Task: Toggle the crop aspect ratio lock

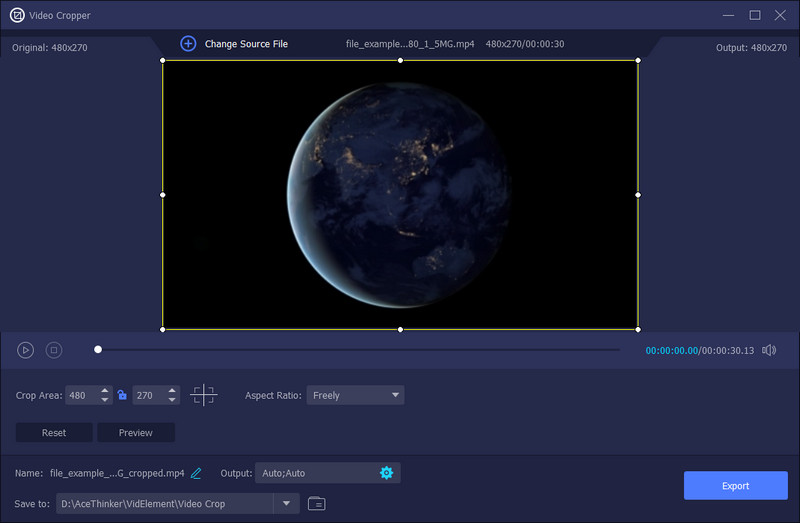Action: 122,395
